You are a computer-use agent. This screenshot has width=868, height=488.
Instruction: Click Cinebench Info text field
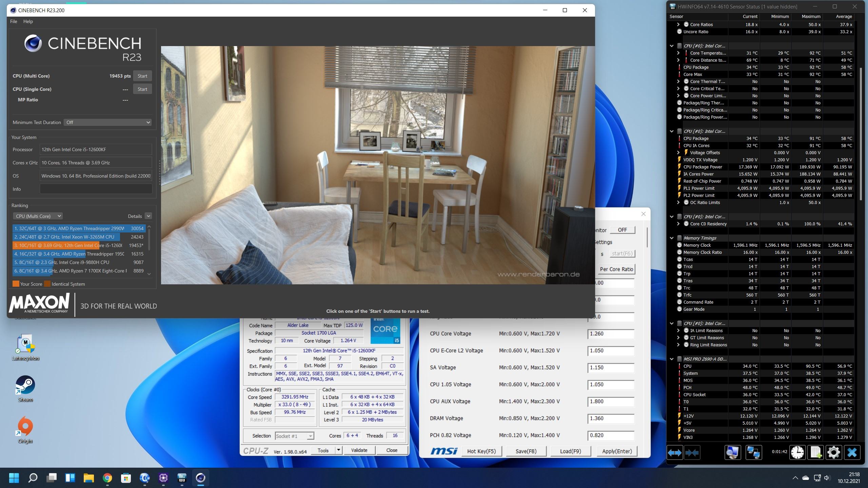tap(96, 189)
